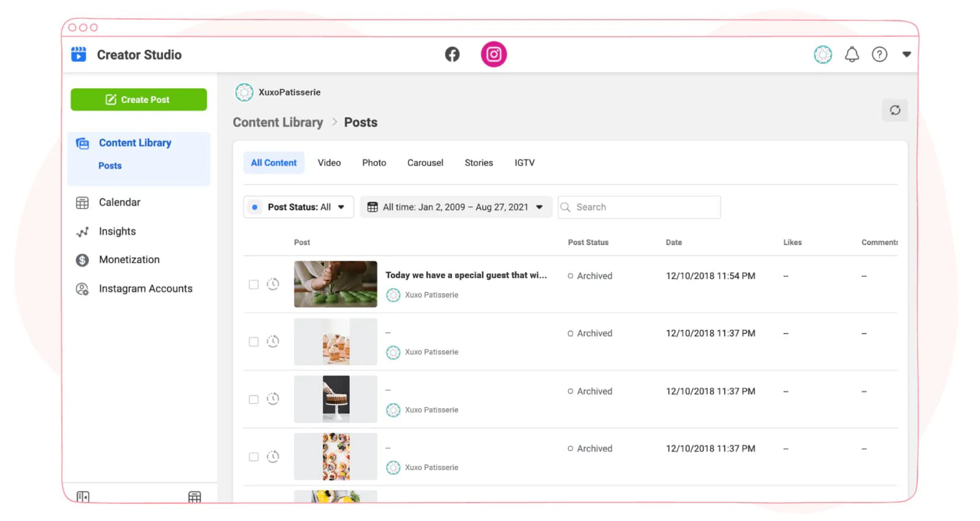
Task: Check the box for the tarts post row
Action: click(254, 457)
